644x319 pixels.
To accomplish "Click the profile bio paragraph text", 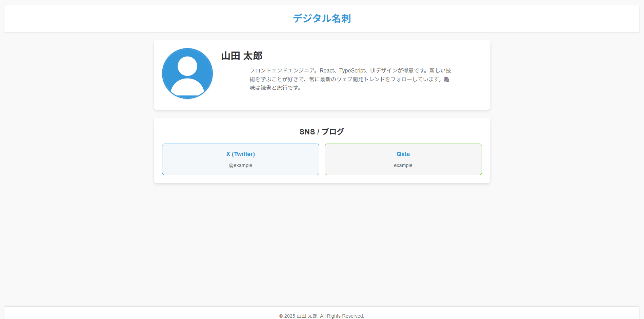I will 350,79.
